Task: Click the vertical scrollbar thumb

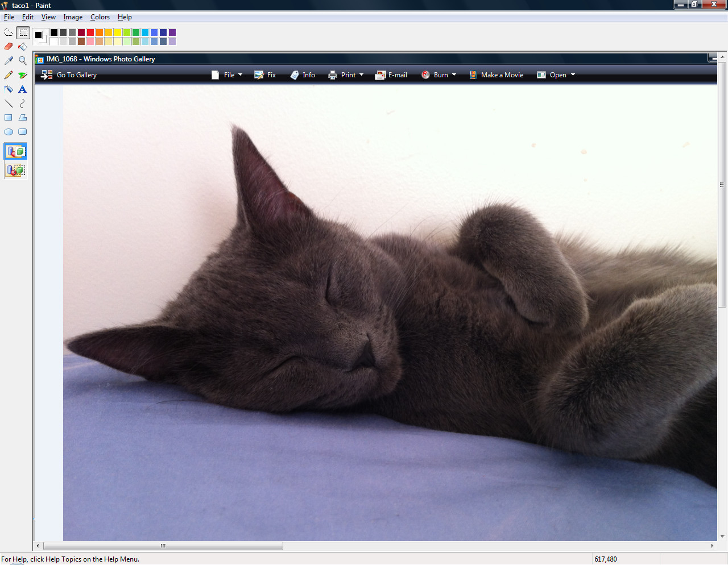Action: [722, 185]
